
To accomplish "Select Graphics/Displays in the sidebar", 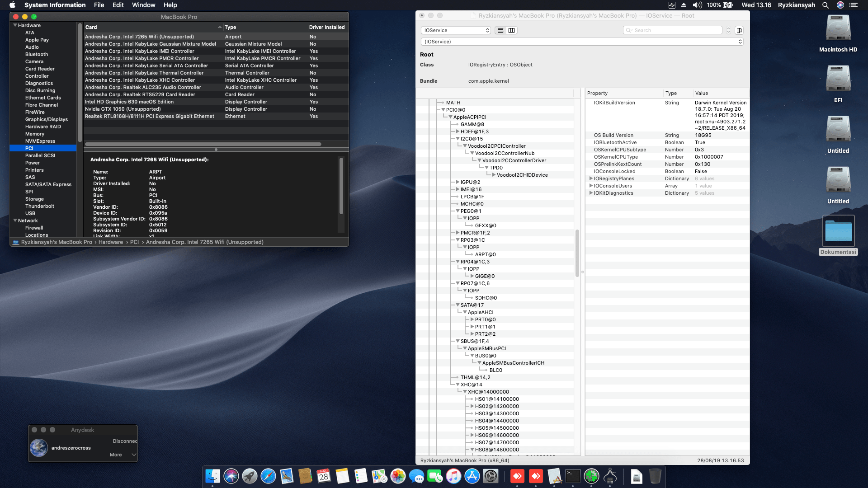I will pos(47,119).
